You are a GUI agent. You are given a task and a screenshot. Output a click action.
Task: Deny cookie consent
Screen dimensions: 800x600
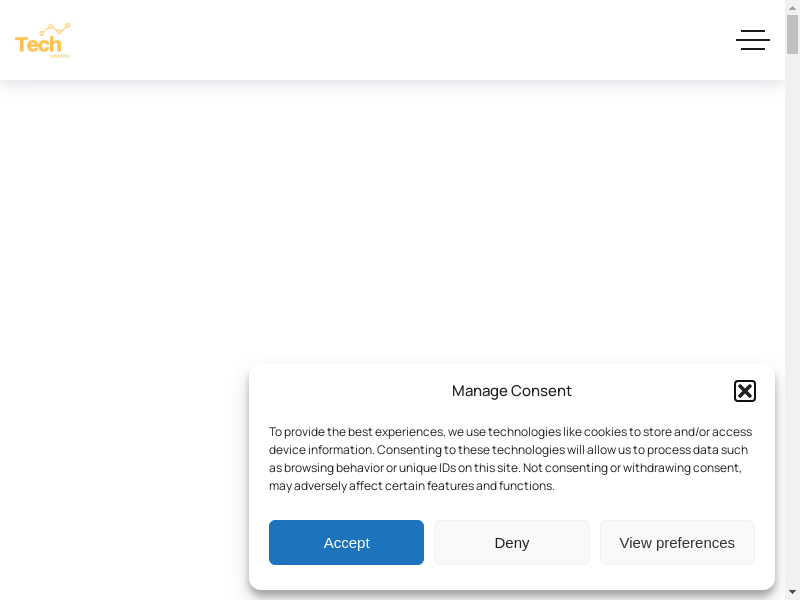[x=511, y=542]
